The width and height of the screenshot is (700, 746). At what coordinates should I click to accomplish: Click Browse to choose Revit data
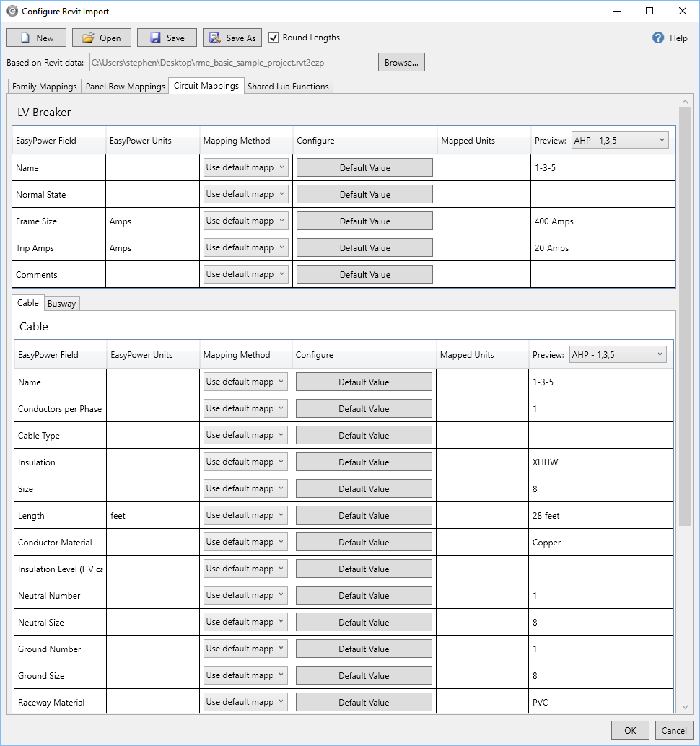point(401,63)
